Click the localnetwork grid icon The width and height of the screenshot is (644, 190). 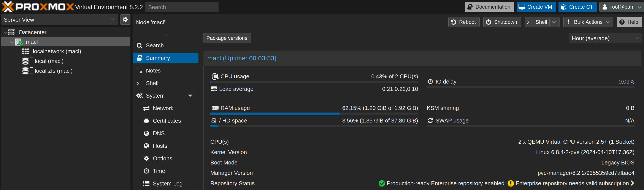(x=25, y=51)
